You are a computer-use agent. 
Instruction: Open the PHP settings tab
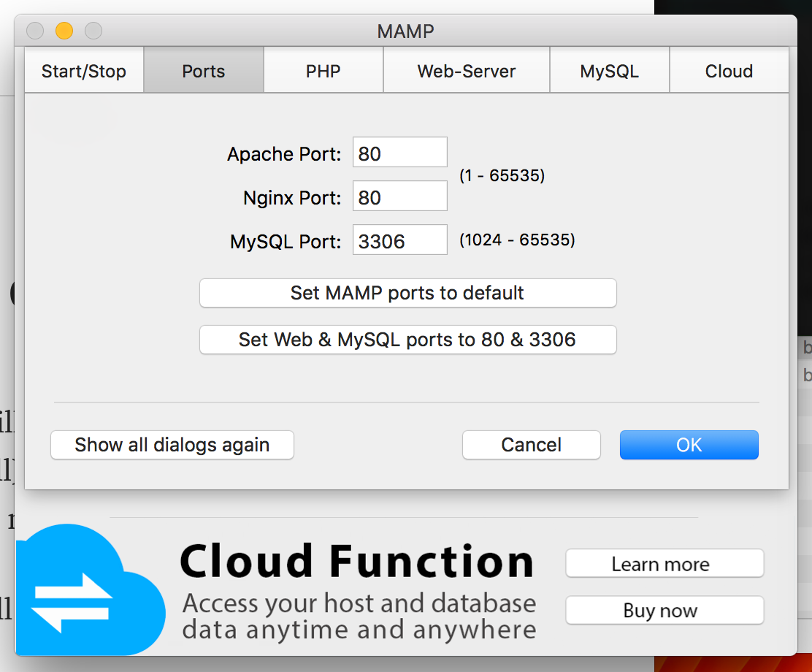coord(323,70)
